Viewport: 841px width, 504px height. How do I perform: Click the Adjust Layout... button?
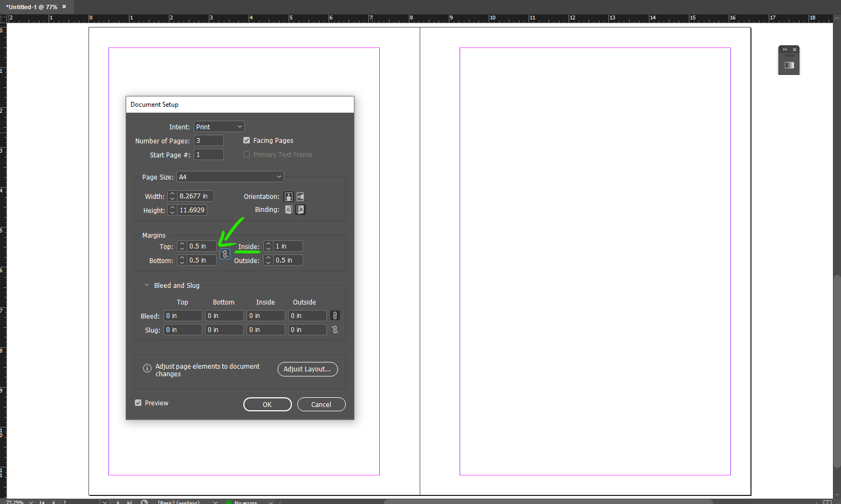(x=307, y=369)
